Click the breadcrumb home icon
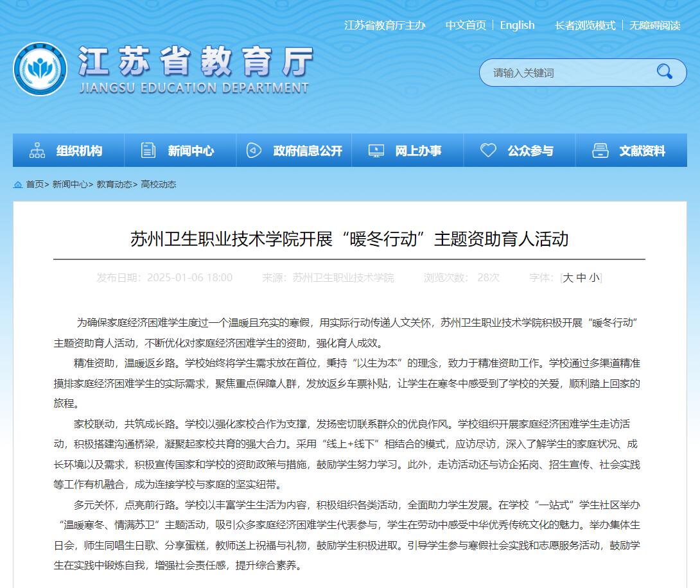 18,184
